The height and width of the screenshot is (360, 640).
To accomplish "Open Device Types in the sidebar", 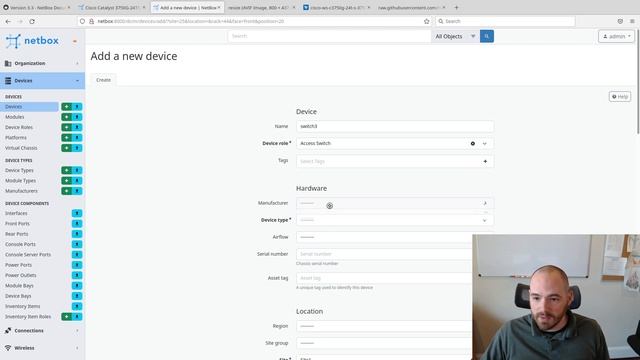I will (x=19, y=170).
